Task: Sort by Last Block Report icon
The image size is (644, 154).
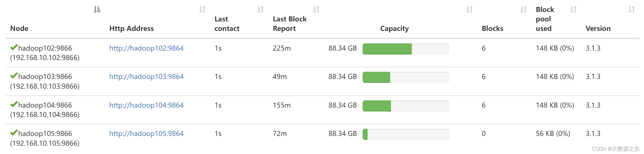Action: [316, 9]
